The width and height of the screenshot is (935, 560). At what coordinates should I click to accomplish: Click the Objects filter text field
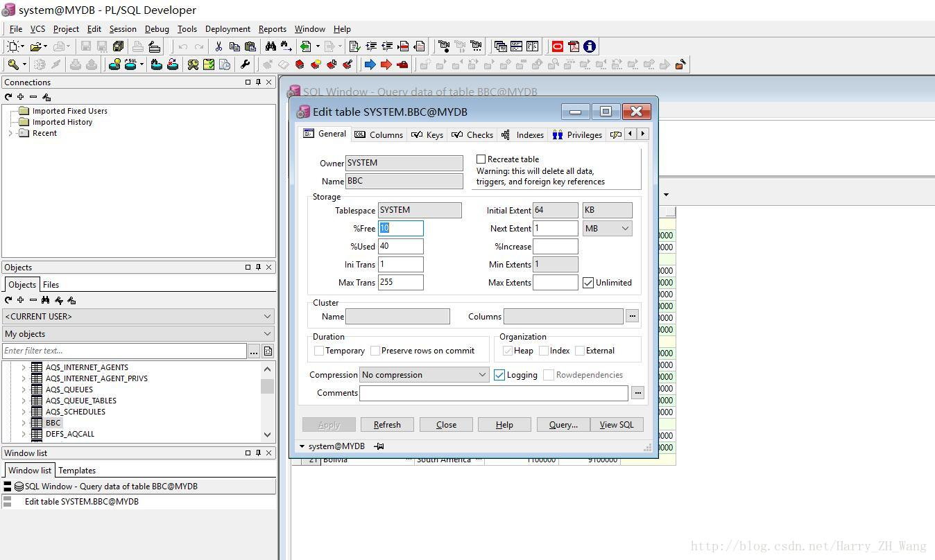[124, 351]
